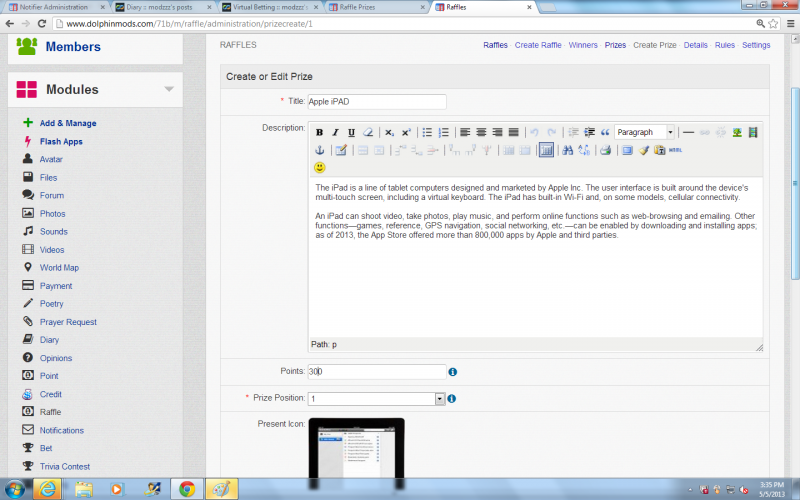Screen dimensions: 800x500
Task: Open the Raffles link in top menu
Action: [495, 45]
